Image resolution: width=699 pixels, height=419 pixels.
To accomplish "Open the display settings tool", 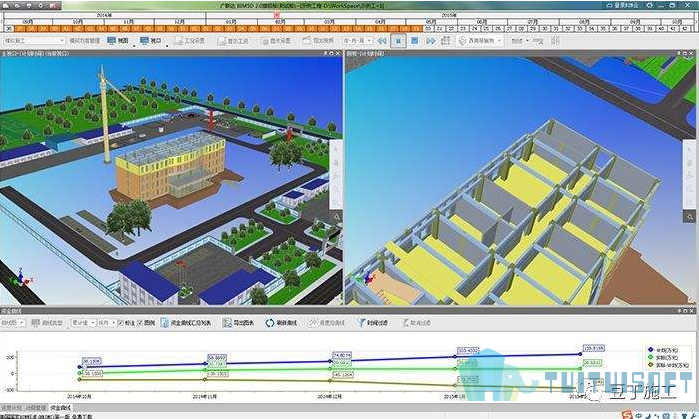I will 275,41.
